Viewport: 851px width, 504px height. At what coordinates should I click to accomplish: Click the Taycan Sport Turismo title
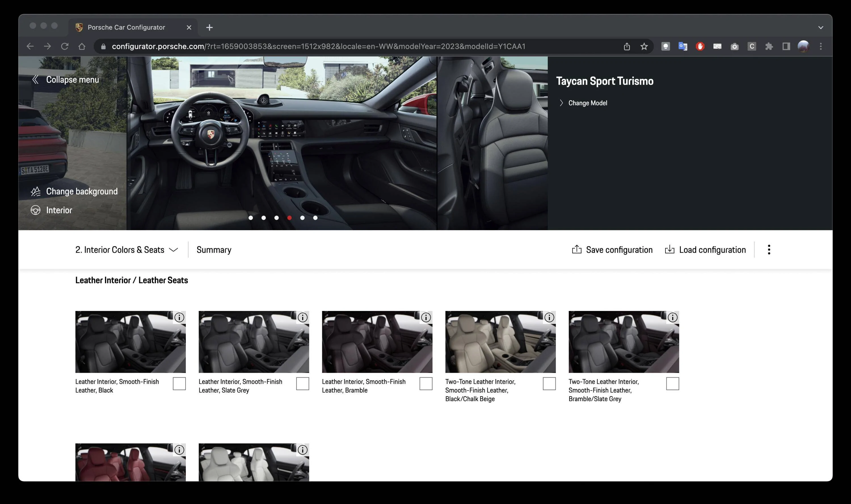click(x=604, y=81)
